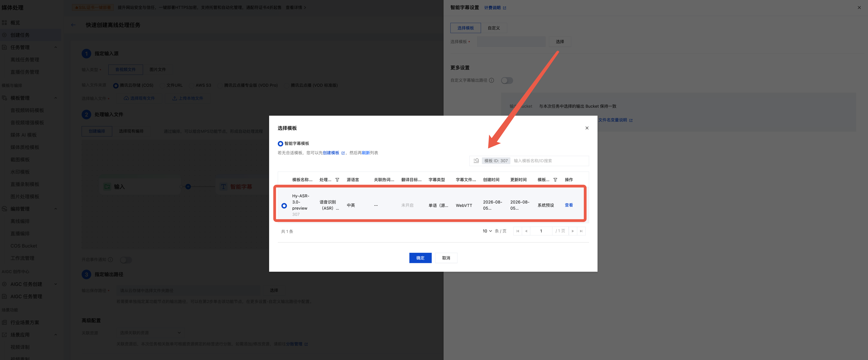This screenshot has width=868, height=360.
Task: Click the 场景应用 icon in sidebar
Action: click(4, 335)
